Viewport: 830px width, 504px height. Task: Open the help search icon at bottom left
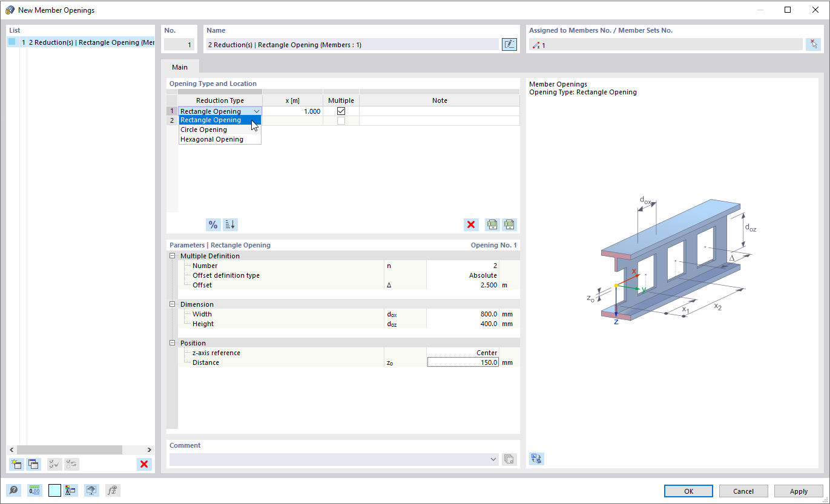(x=13, y=491)
